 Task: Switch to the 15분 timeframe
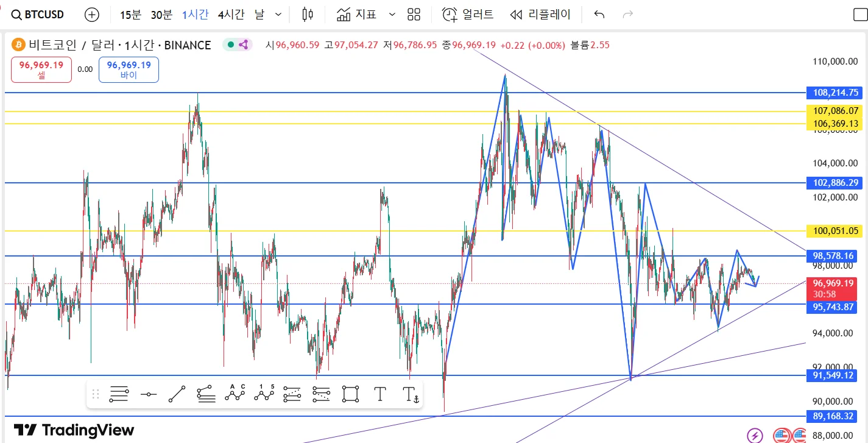pos(130,15)
